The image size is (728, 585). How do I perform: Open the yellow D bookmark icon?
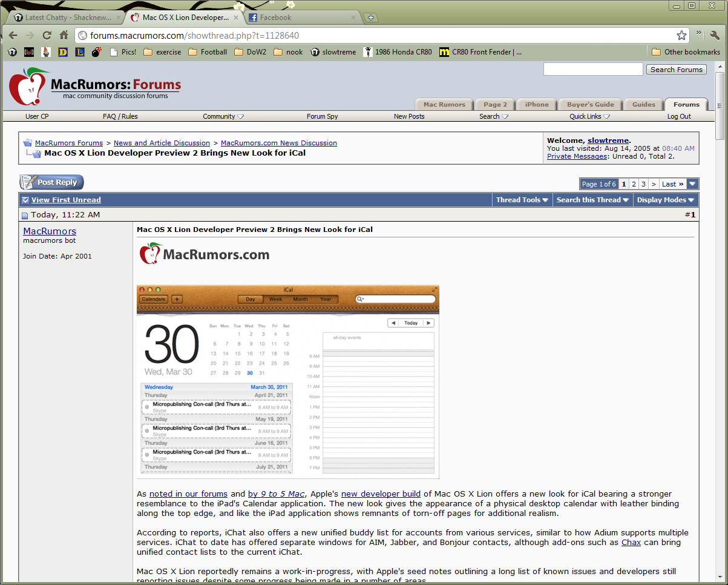coord(63,52)
